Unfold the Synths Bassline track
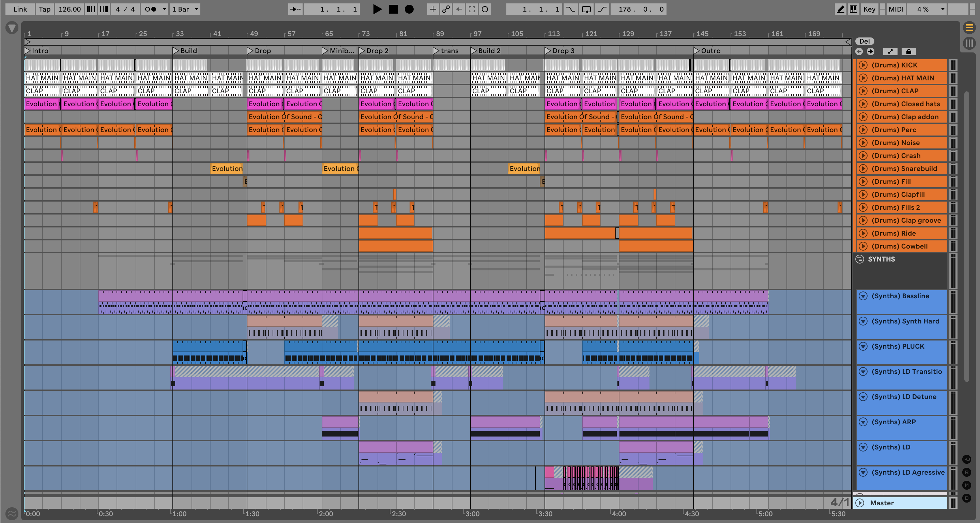 pyautogui.click(x=863, y=296)
